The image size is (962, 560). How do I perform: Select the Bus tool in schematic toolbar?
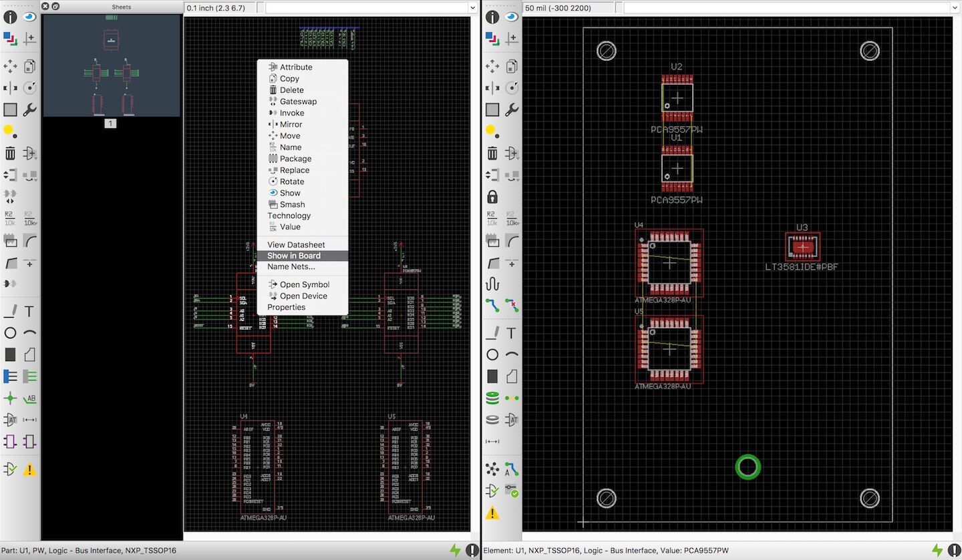click(x=10, y=376)
